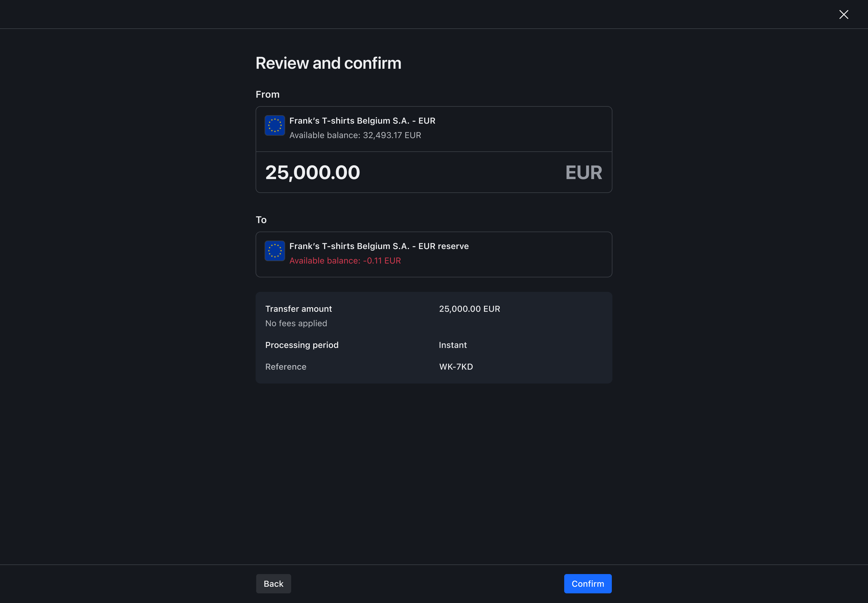Click the 'Transfer amount' label
This screenshot has width=868, height=603.
pyautogui.click(x=298, y=309)
